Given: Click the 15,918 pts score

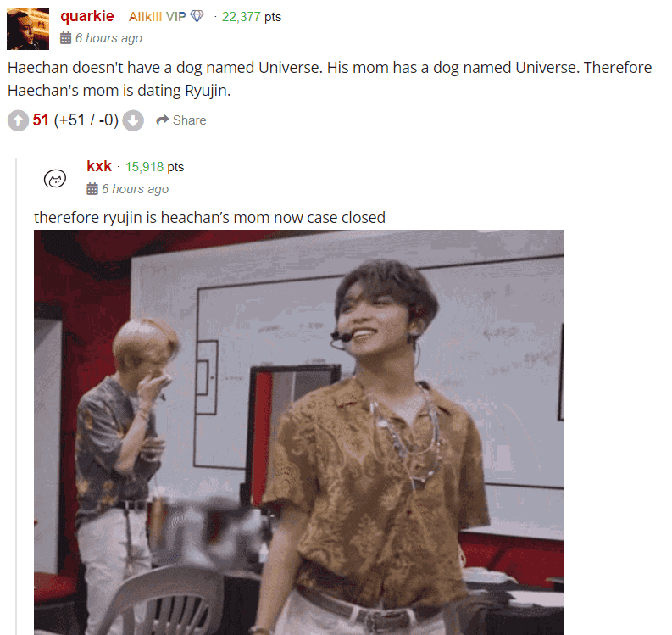Looking at the screenshot, I should tap(154, 167).
